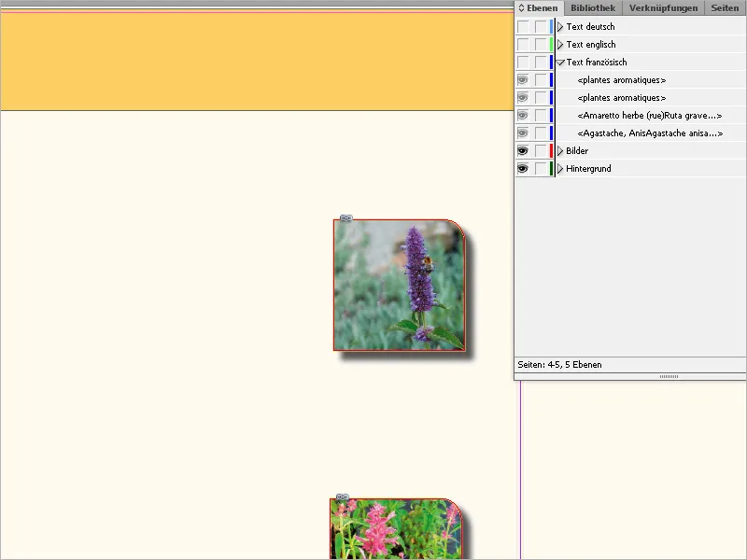This screenshot has height=560, width=747.
Task: Hide the Bilder layer
Action: (x=523, y=151)
